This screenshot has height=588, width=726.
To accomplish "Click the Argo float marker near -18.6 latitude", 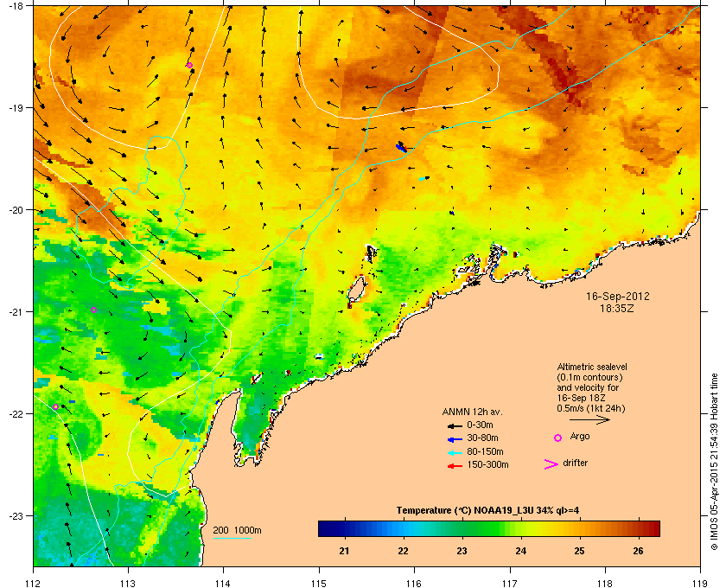I will click(189, 66).
